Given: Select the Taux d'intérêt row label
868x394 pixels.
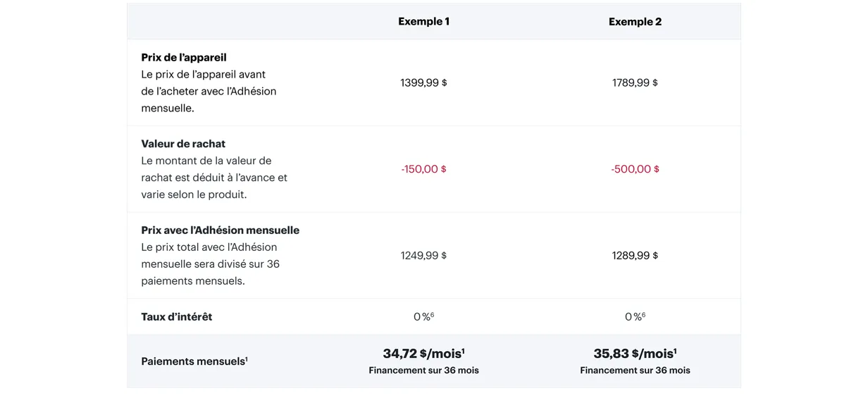Looking at the screenshot, I should (x=177, y=316).
